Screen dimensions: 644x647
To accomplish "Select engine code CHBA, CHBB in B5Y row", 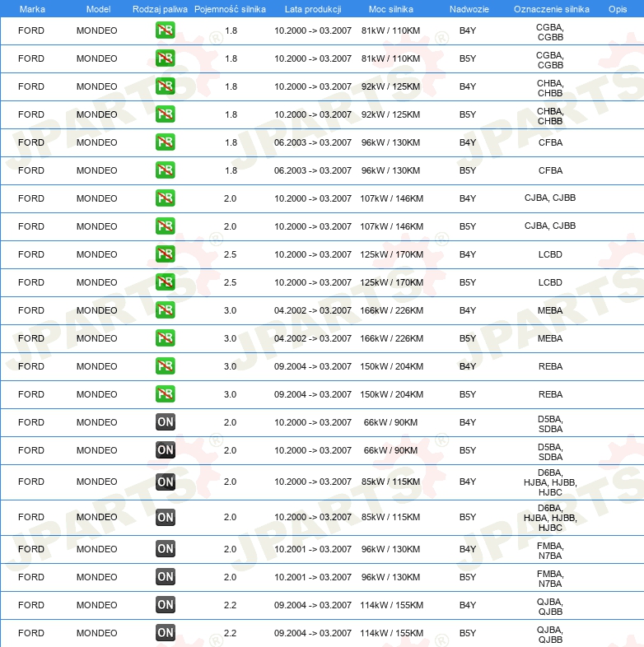I will 550,116.
